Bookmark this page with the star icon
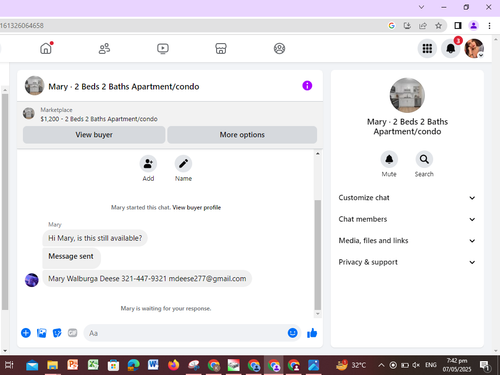500x375 pixels. [439, 26]
